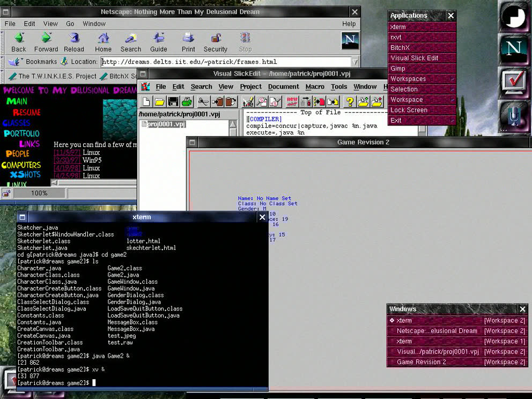The width and height of the screenshot is (532, 399).
Task: Click the Cut scissors icon in SlickEdit
Action: pyautogui.click(x=203, y=101)
